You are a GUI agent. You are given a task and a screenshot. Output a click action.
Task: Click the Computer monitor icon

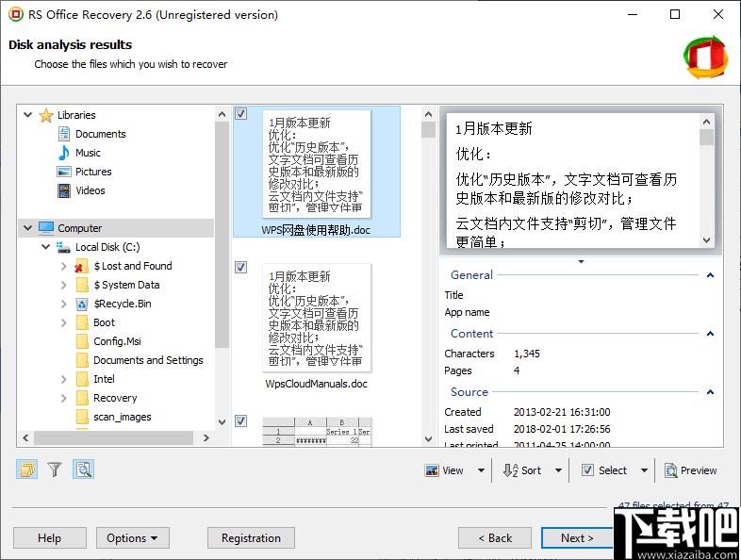[x=46, y=228]
